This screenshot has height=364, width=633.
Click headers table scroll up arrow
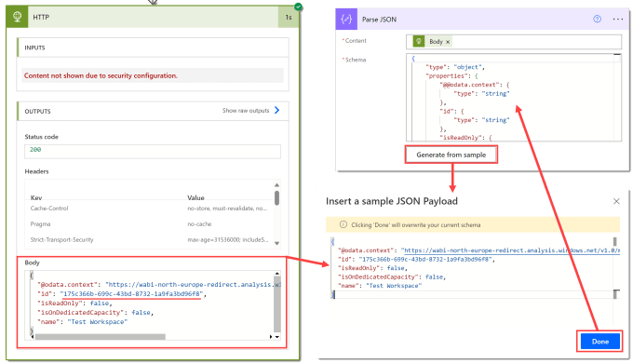[x=277, y=185]
